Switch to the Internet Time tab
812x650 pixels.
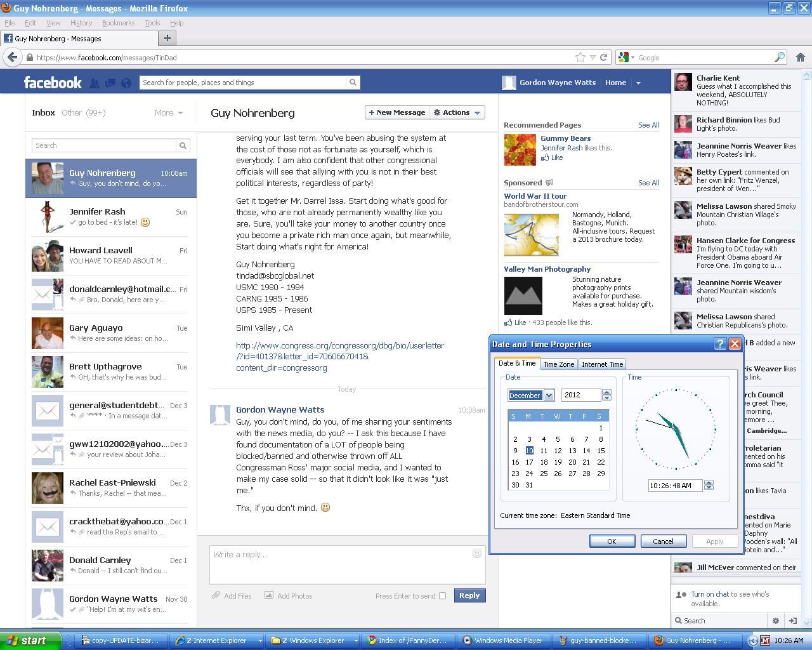pos(602,364)
